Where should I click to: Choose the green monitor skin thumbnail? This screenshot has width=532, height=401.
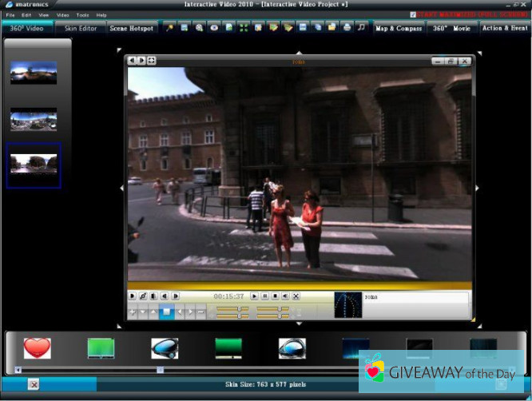click(x=101, y=348)
